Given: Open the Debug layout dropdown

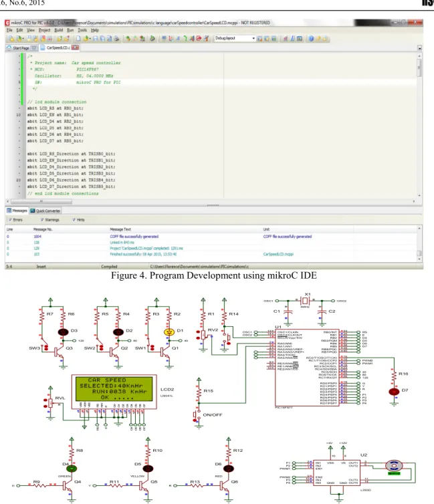Looking at the screenshot, I should pyautogui.click(x=235, y=38).
